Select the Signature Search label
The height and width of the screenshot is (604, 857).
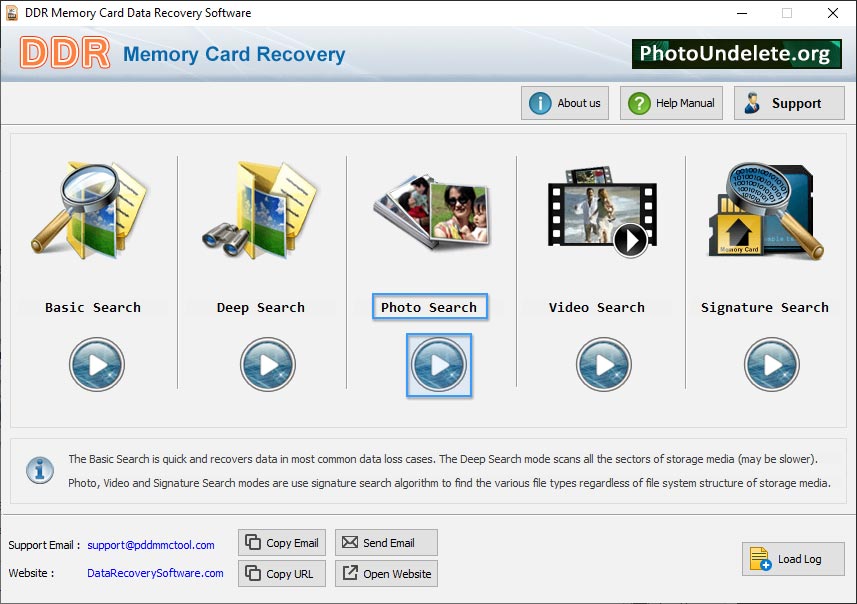pyautogui.click(x=765, y=308)
